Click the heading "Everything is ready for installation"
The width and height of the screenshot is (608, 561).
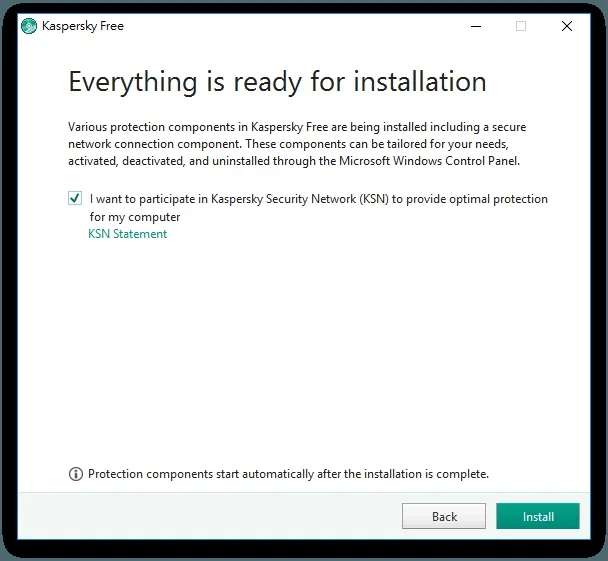point(277,82)
